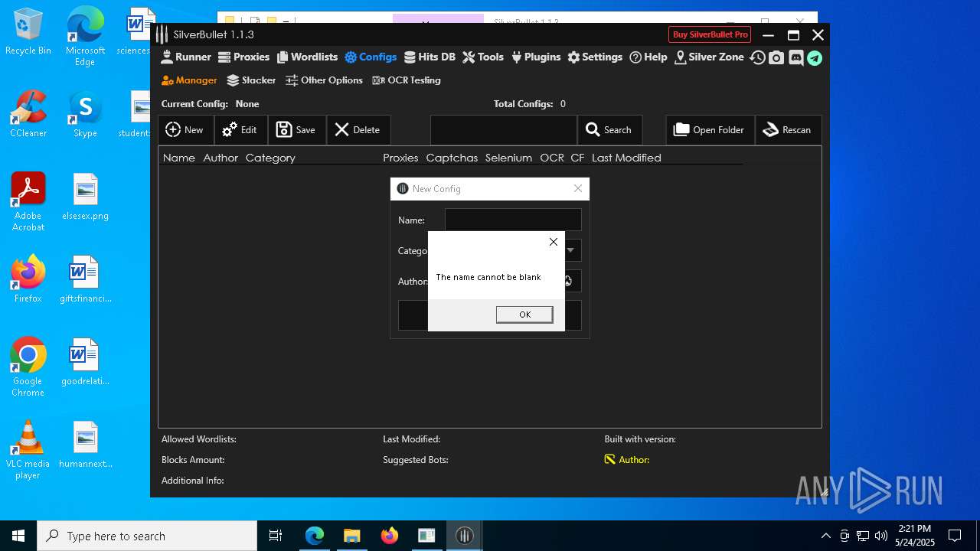The image size is (980, 551).
Task: Click the Captchas column header
Action: coord(452,158)
